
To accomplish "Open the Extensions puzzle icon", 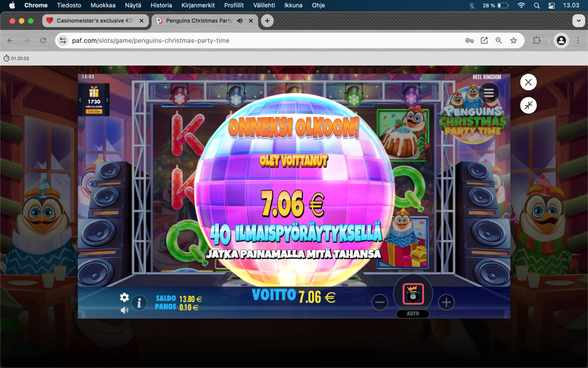I will pyautogui.click(x=537, y=40).
